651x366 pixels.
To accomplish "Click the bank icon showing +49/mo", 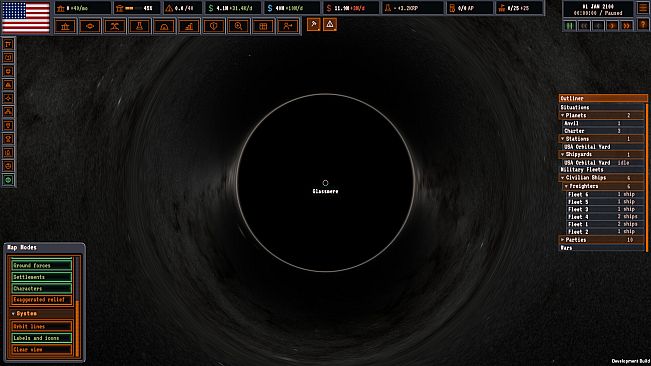I will 83,8.
